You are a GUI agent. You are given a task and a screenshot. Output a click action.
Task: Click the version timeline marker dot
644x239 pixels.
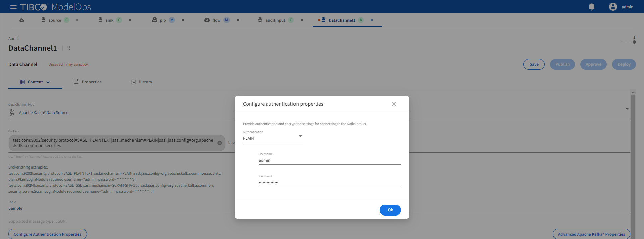[634, 42]
